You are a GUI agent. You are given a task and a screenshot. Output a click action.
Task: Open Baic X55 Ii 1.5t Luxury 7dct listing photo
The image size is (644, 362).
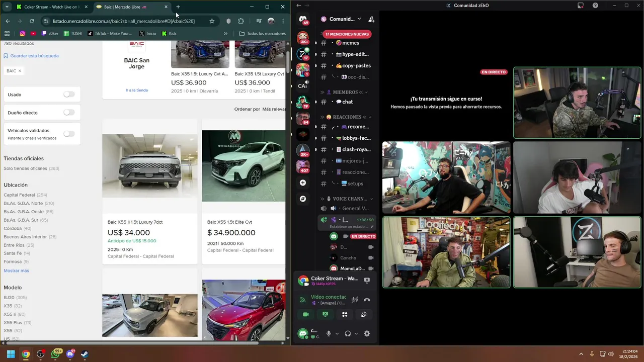pos(150,166)
